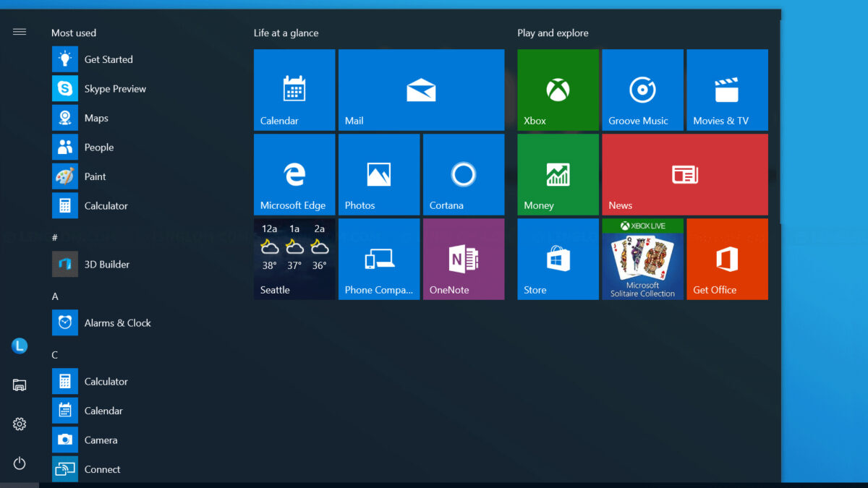Open the Seattle weather tile
Screen dimensions: 868x488
tap(294, 259)
